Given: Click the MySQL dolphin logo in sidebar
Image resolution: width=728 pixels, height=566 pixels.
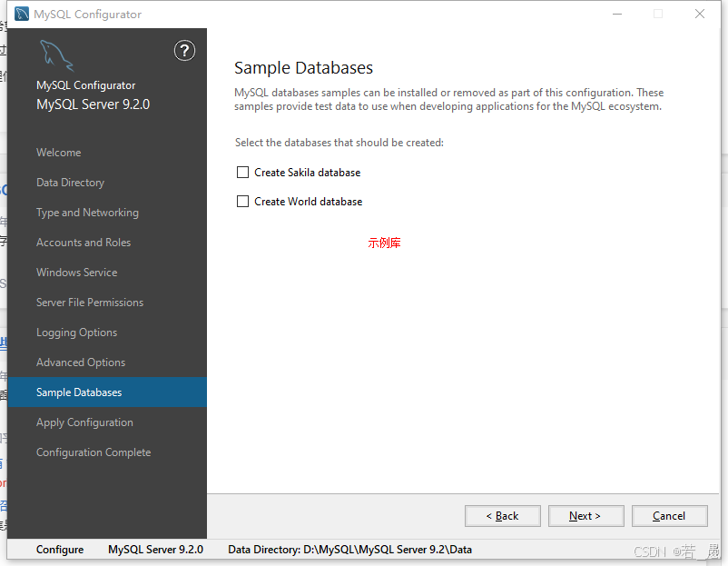Looking at the screenshot, I should (x=56, y=55).
